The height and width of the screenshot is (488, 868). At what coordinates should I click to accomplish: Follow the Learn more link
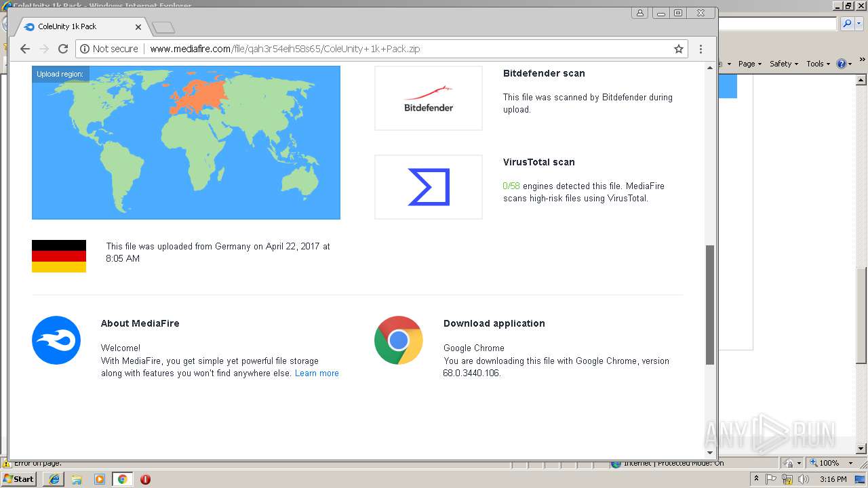[x=317, y=373]
